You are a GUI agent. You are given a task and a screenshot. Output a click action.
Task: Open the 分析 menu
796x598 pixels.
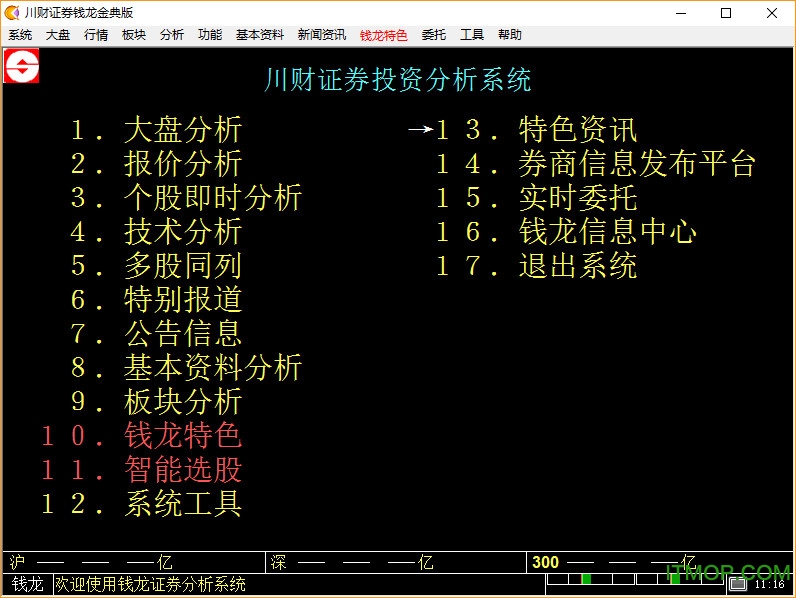(172, 35)
